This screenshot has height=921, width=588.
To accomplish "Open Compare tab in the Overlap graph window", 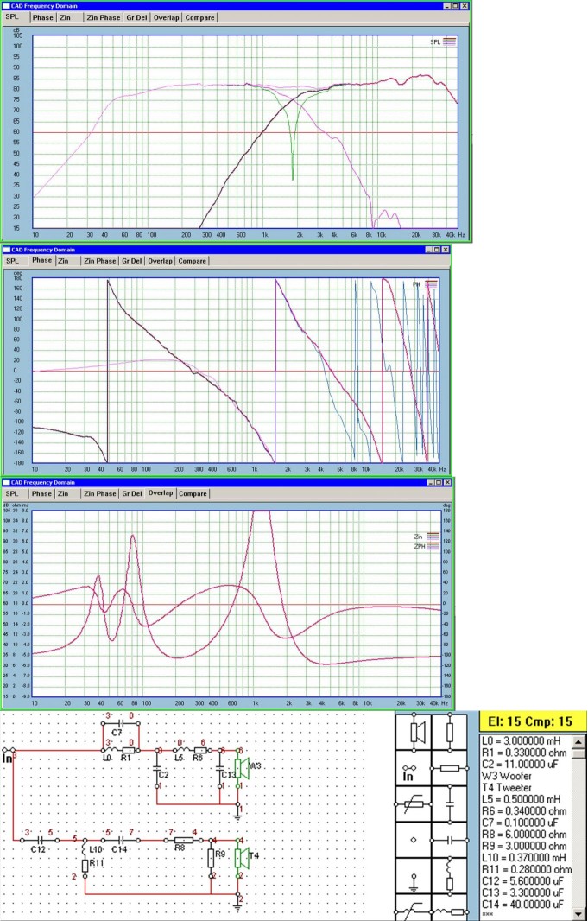I will click(x=194, y=493).
